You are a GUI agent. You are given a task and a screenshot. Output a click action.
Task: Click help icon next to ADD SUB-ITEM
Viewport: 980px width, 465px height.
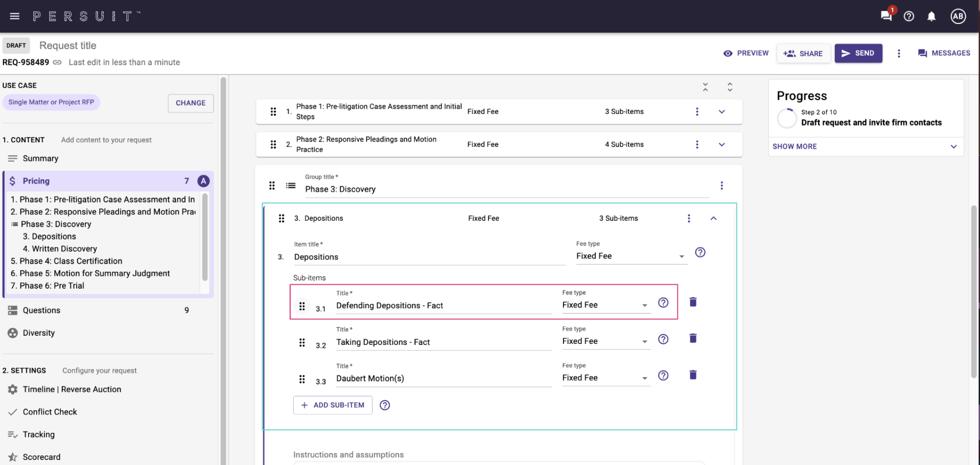pyautogui.click(x=385, y=405)
